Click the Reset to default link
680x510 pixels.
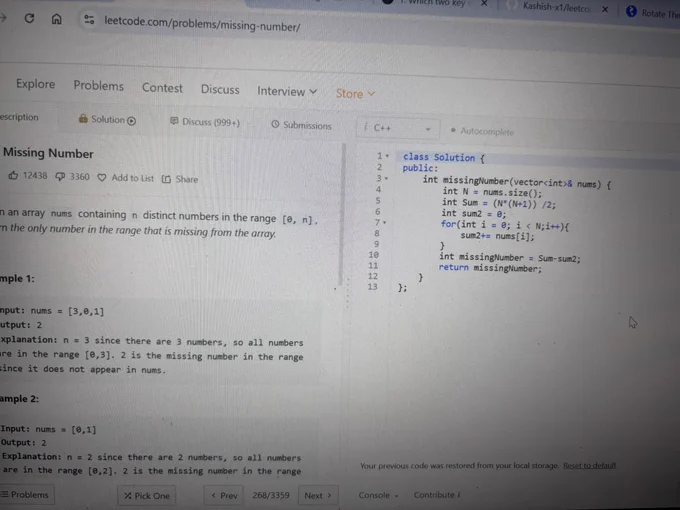point(589,465)
